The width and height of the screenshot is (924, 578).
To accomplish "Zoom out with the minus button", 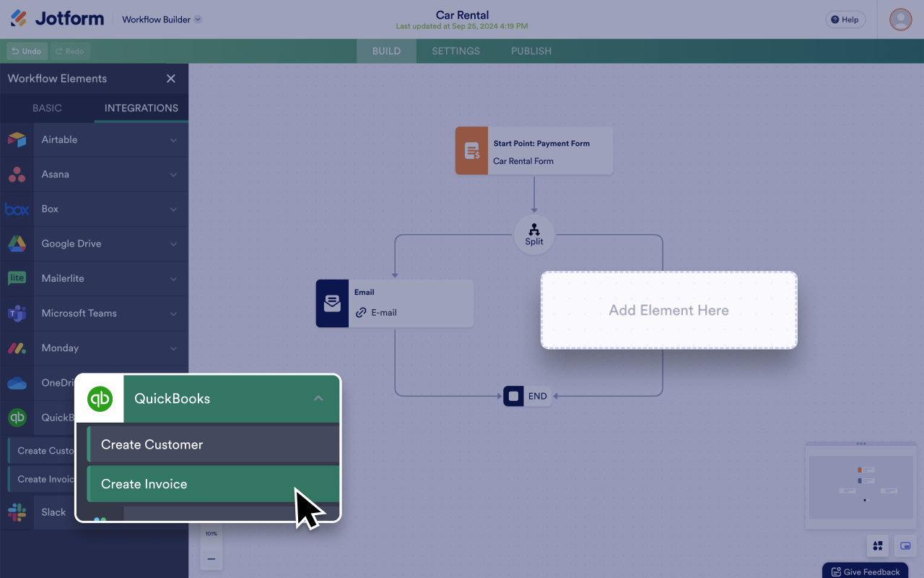I will pos(211,558).
